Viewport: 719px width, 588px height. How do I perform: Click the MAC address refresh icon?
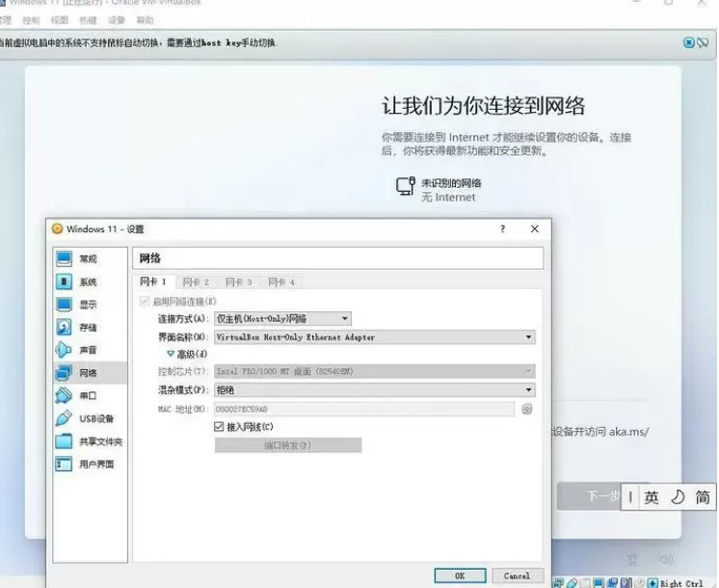tap(527, 409)
